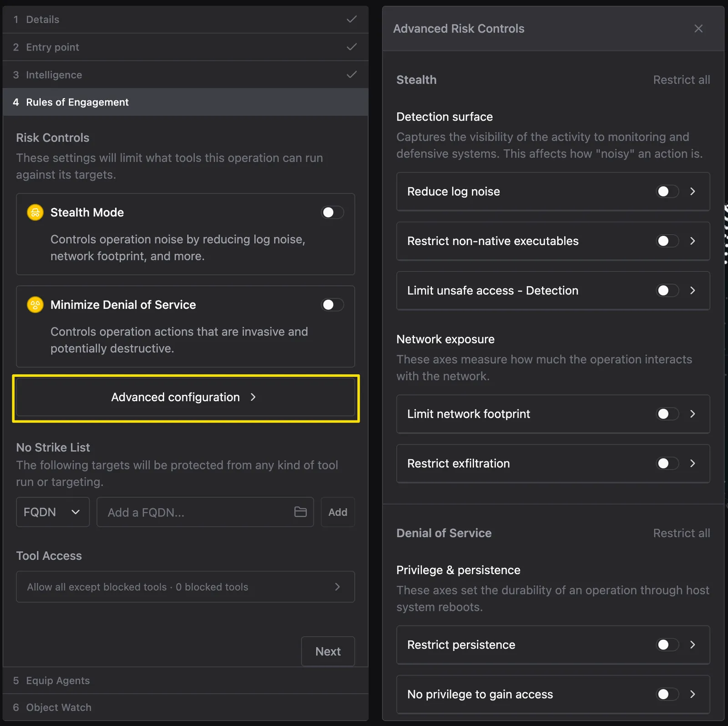Enable Limit network footprint switch

pos(667,414)
